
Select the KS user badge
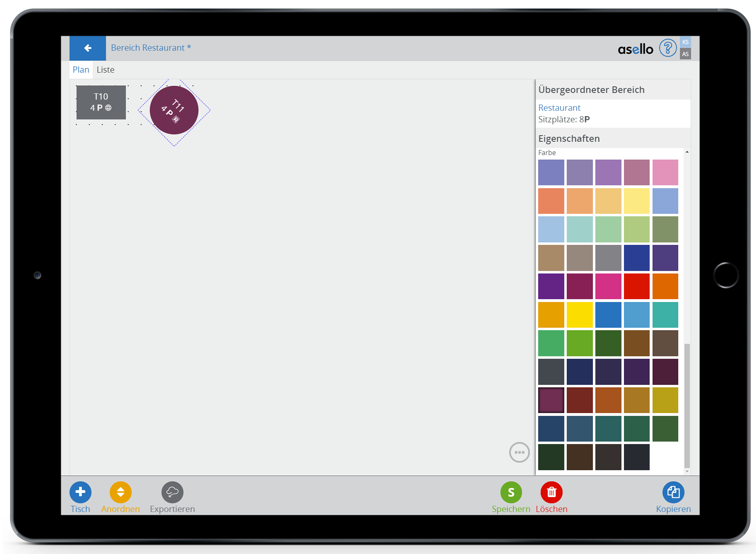[685, 42]
